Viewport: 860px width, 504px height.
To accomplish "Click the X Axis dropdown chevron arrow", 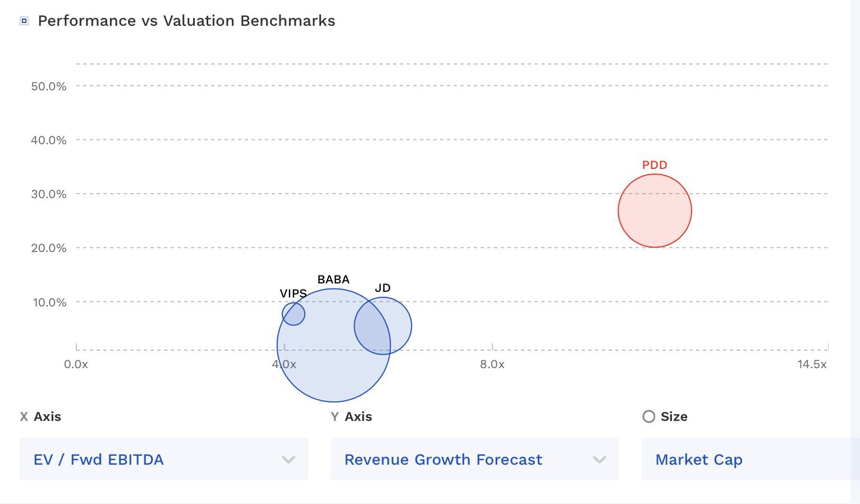I will (289, 460).
